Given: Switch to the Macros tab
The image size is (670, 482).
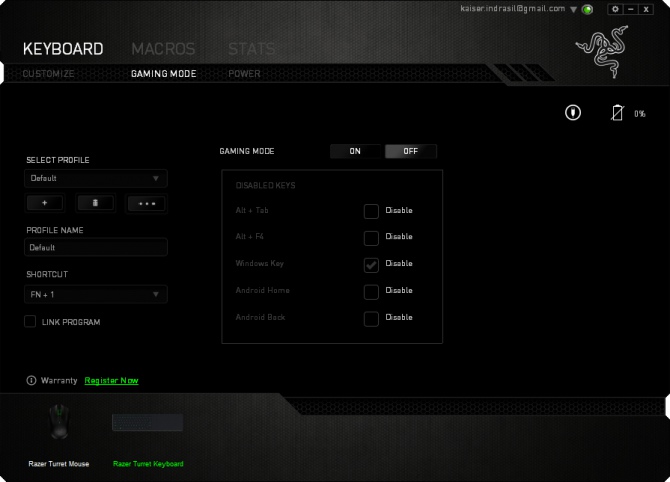Looking at the screenshot, I should coord(163,49).
